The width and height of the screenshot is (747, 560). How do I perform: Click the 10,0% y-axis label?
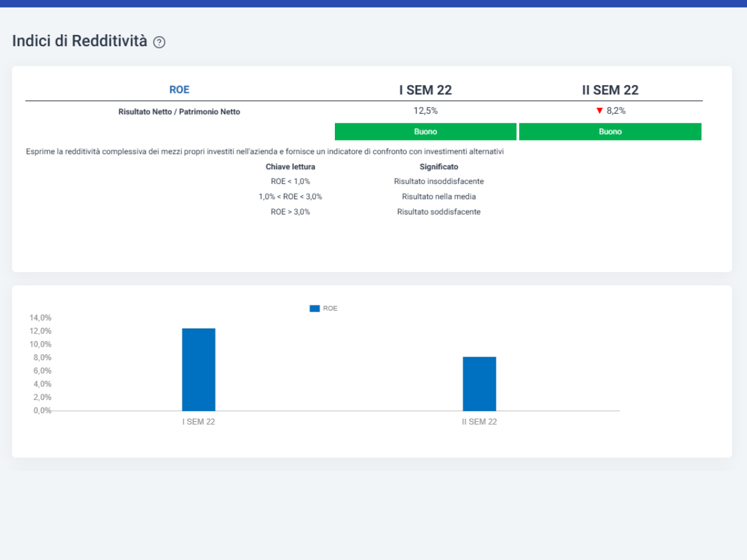click(x=40, y=344)
